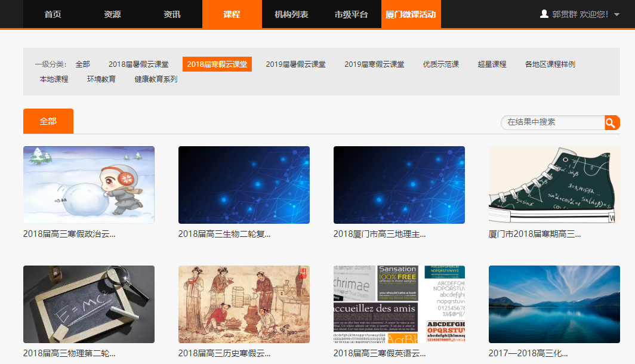635x364 pixels.
Task: Filter by 超星课程 category
Action: point(492,64)
